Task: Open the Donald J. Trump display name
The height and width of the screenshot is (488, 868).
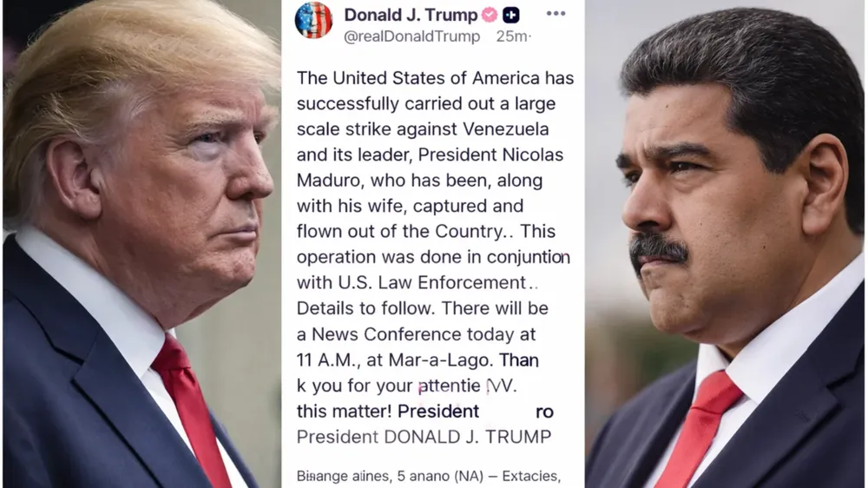Action: (x=411, y=15)
